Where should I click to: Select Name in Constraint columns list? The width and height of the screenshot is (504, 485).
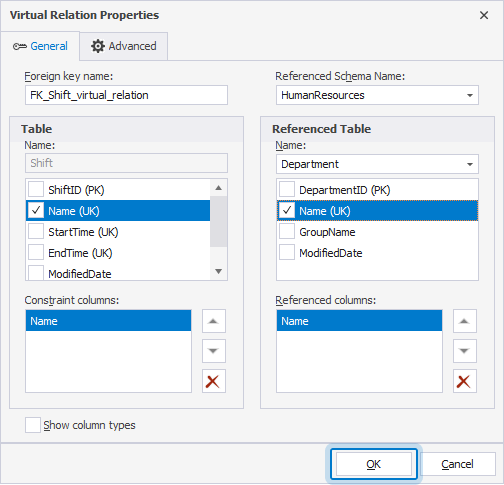(108, 321)
